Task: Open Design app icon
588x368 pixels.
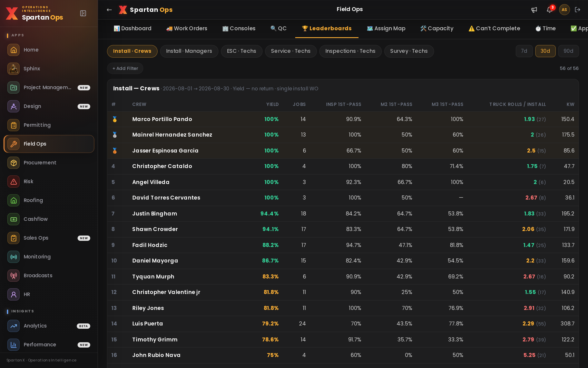Action: [14, 106]
